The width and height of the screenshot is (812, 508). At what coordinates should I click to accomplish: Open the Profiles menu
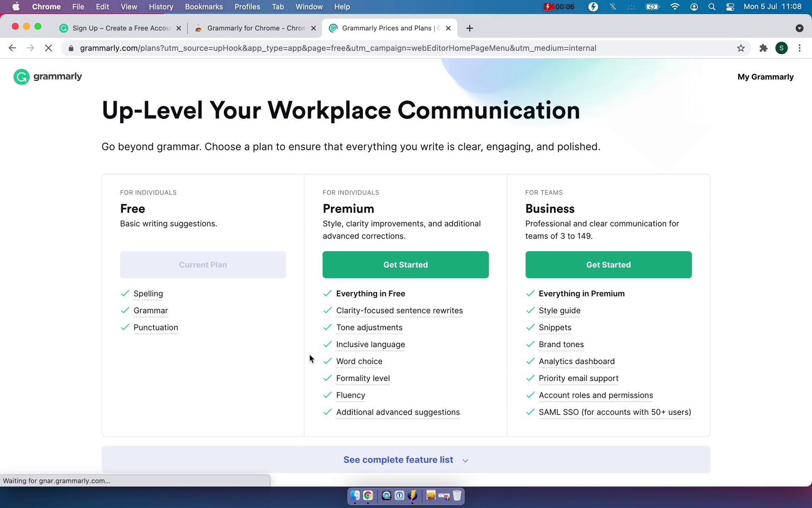pos(247,7)
